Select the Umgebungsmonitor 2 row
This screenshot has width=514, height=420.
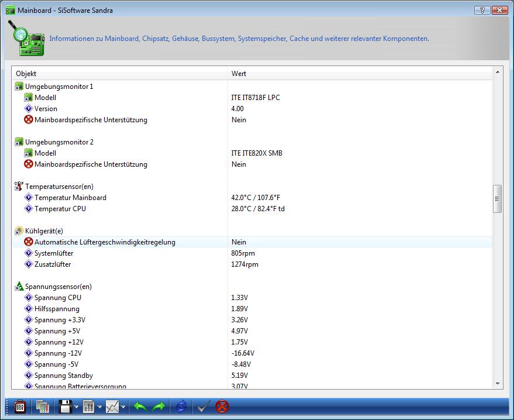coord(252,142)
